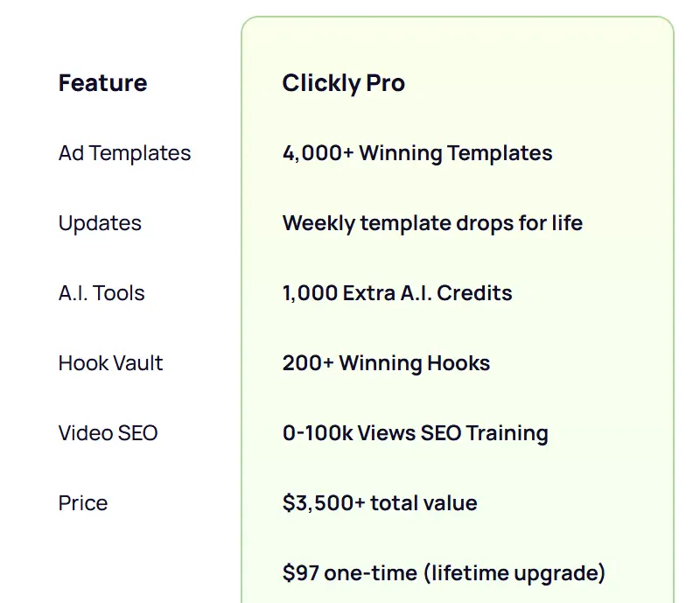Click the 1,000 Extra A.I. Credits text

(397, 293)
